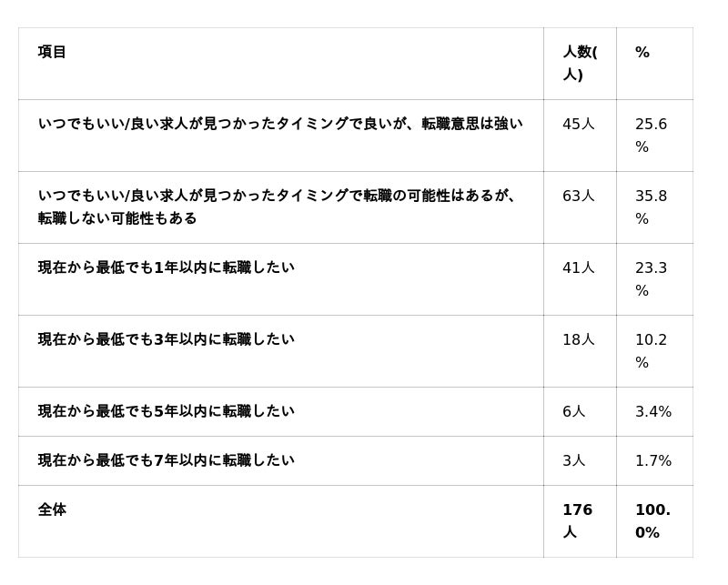Click the 25.6% cell
Image resolution: width=728 pixels, height=585 pixels.
pyautogui.click(x=651, y=135)
